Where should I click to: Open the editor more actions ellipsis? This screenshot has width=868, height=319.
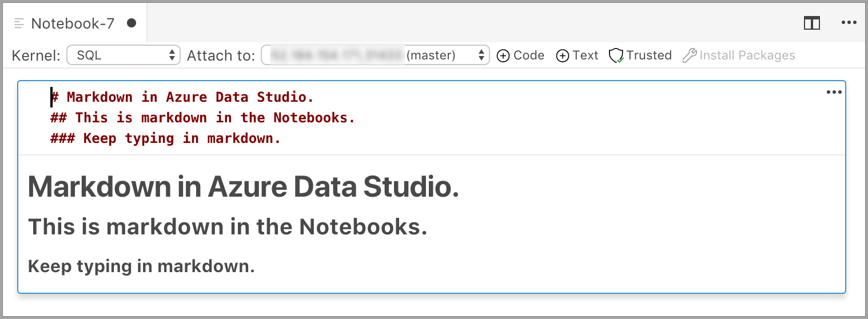(849, 23)
